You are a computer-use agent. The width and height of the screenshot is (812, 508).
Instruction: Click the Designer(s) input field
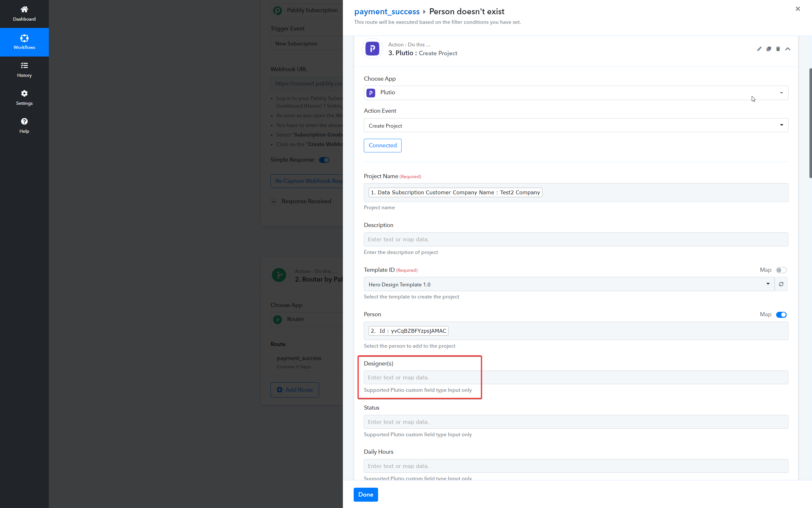point(576,377)
